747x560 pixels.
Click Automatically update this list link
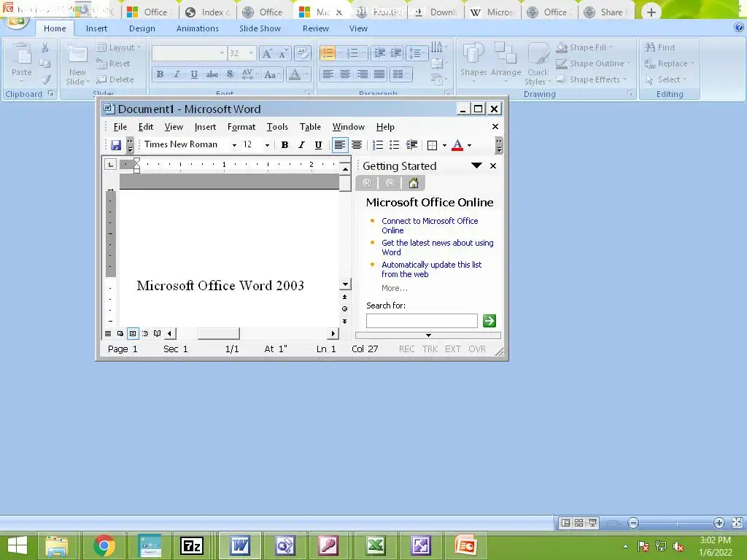pyautogui.click(x=432, y=270)
